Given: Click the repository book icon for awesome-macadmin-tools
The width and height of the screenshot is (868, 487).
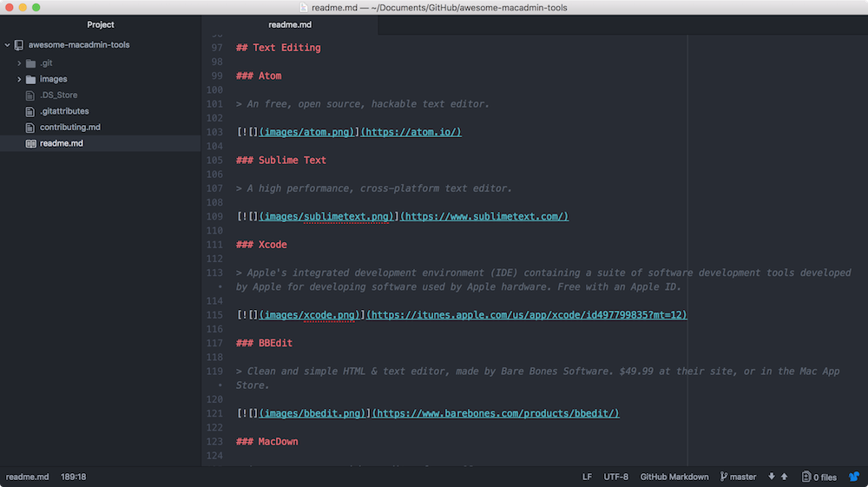Looking at the screenshot, I should 19,45.
